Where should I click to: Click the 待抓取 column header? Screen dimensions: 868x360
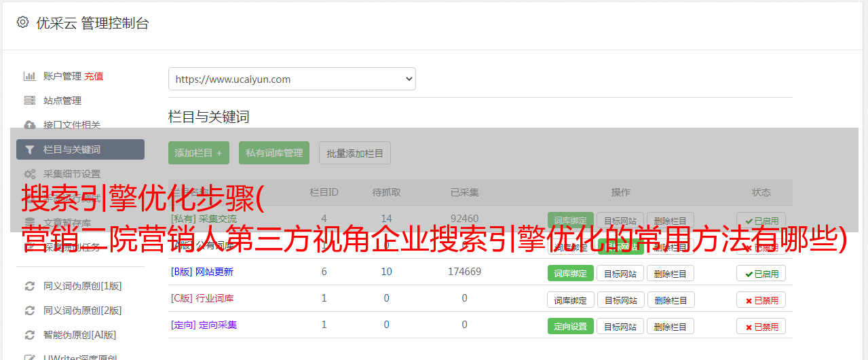386,192
